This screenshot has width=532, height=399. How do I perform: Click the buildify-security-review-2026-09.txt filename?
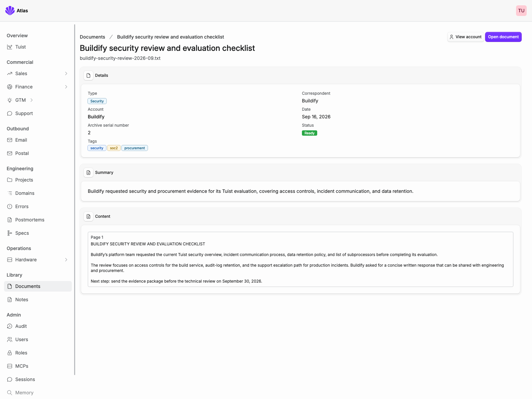pos(120,58)
